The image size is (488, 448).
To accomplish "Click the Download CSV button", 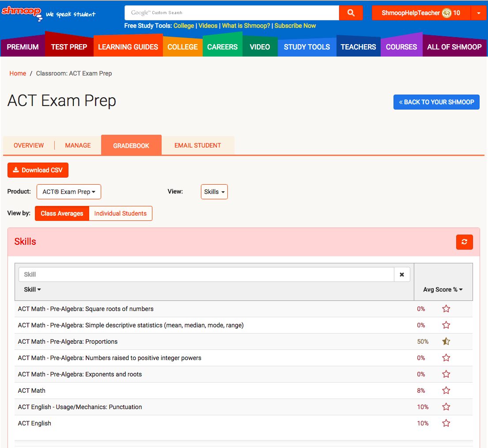I will click(38, 170).
